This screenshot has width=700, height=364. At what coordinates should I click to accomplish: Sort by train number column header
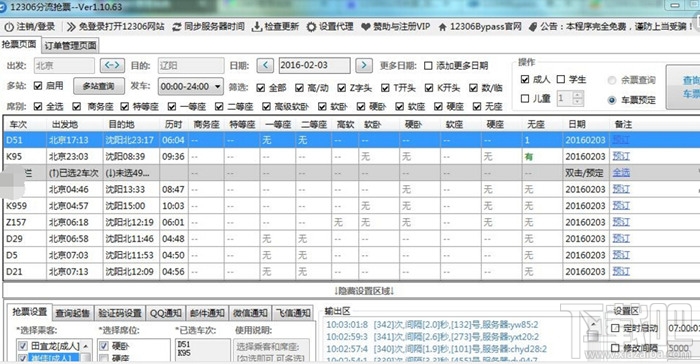click(x=25, y=124)
